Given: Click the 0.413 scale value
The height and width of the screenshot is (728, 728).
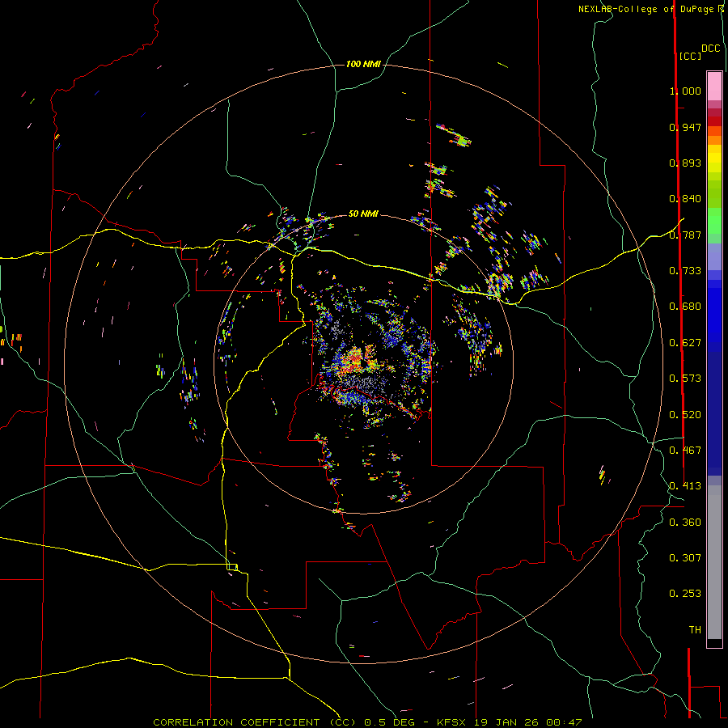Looking at the screenshot, I should point(685,486).
